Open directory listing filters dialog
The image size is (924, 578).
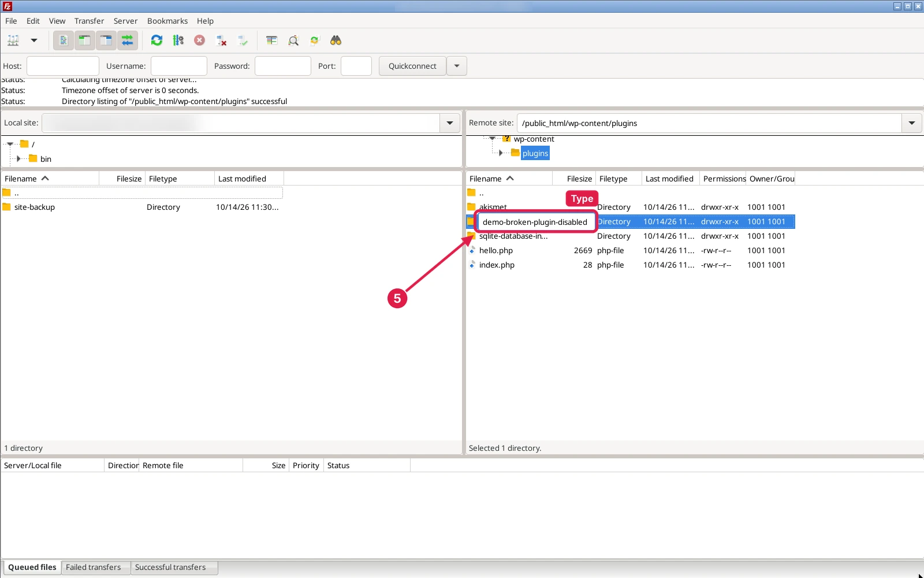click(272, 40)
